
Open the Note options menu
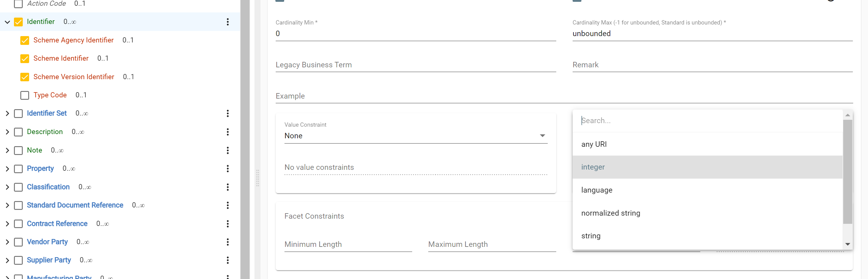[228, 150]
